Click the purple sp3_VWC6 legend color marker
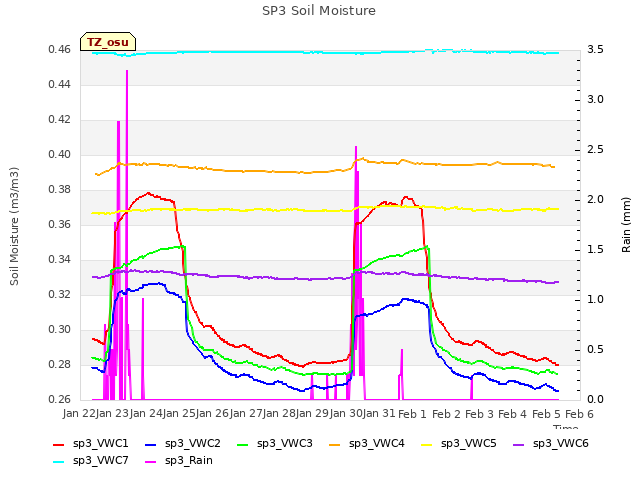Viewport: 640px width, 480px height. tap(519, 444)
